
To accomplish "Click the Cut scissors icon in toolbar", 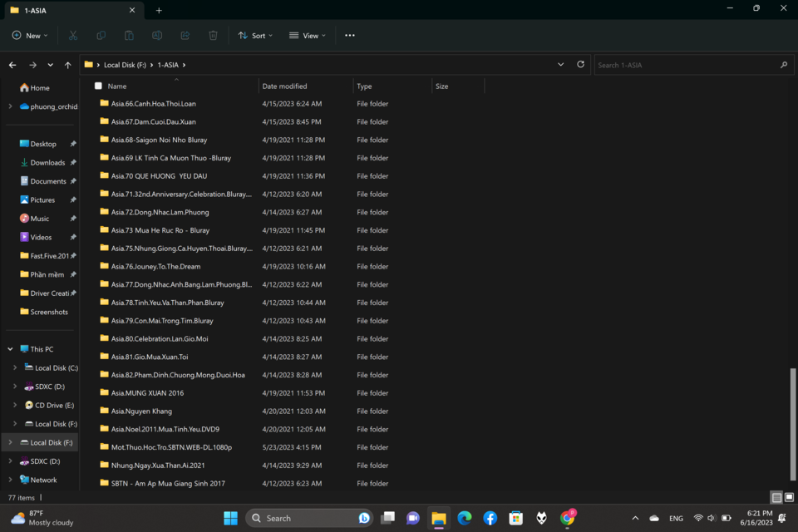I will (73, 35).
